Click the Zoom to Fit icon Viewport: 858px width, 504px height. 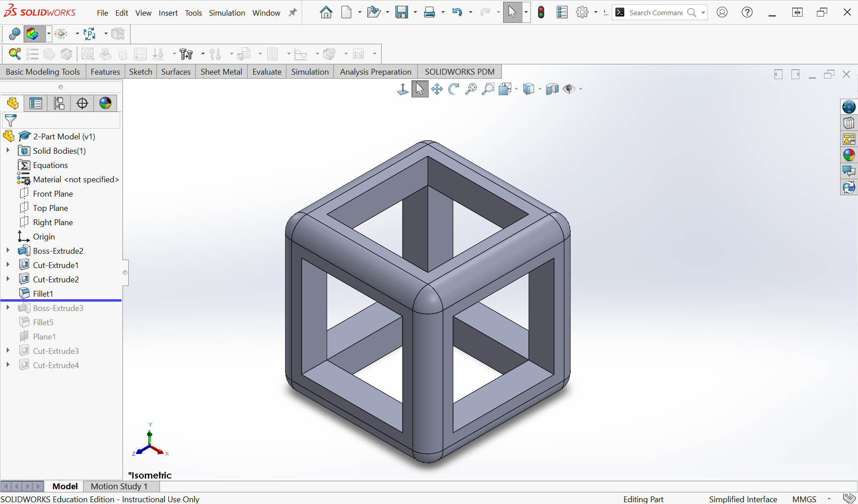click(471, 89)
